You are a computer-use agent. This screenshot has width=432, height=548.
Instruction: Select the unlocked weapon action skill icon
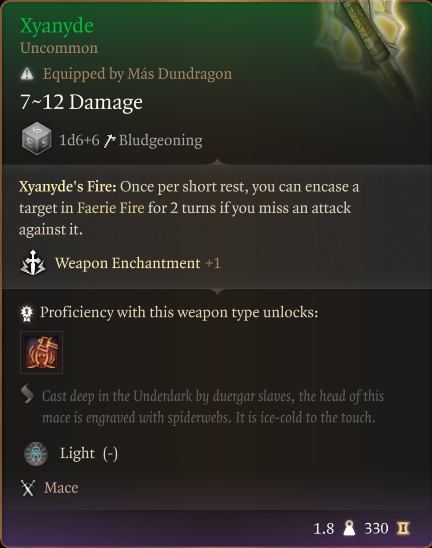42,352
